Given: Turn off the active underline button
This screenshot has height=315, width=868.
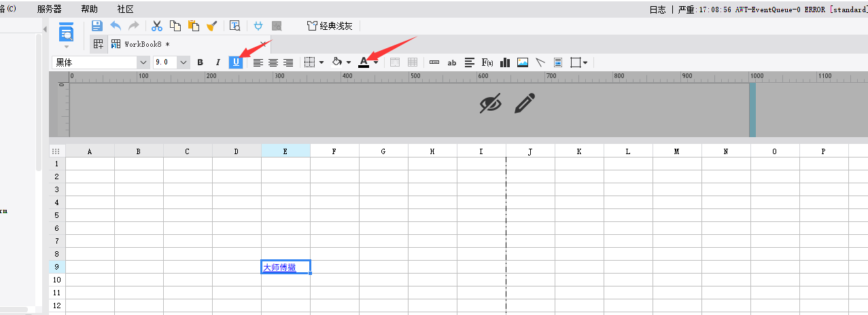Looking at the screenshot, I should click(236, 62).
